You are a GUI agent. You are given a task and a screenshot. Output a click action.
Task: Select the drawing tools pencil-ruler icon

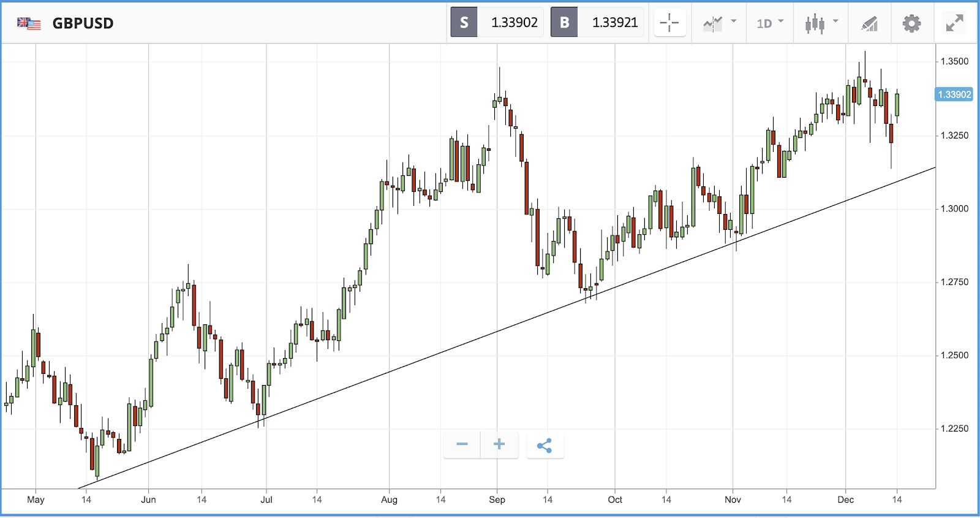pos(869,24)
